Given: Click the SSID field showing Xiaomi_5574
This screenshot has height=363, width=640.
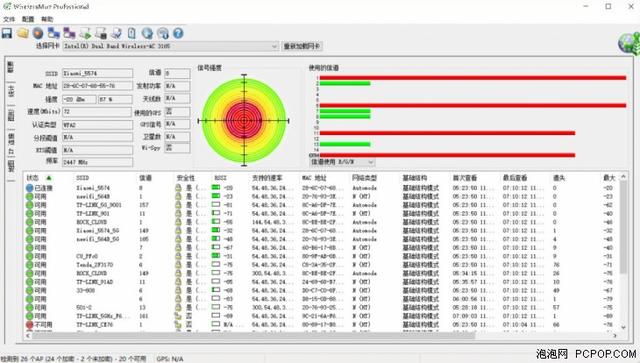Looking at the screenshot, I should coord(97,73).
